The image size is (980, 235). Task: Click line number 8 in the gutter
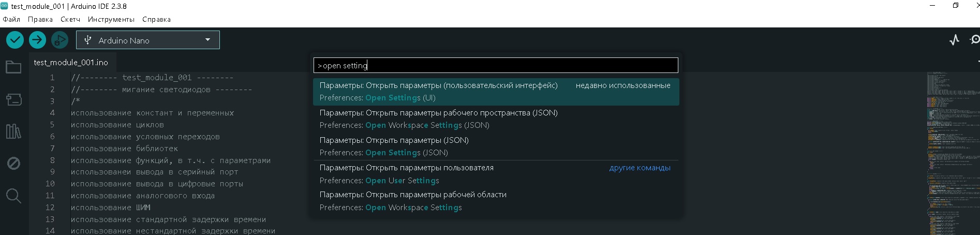[52, 160]
